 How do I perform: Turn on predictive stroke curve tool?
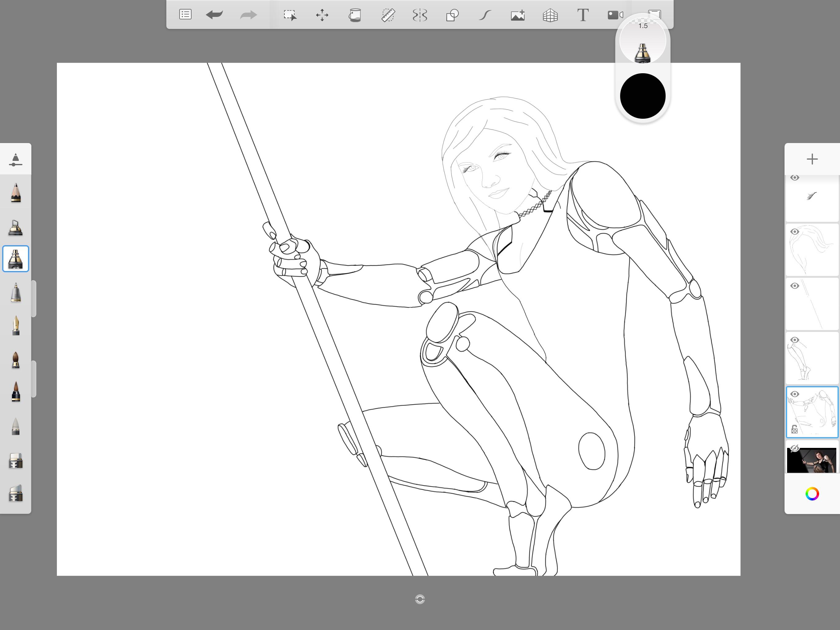[x=485, y=15]
